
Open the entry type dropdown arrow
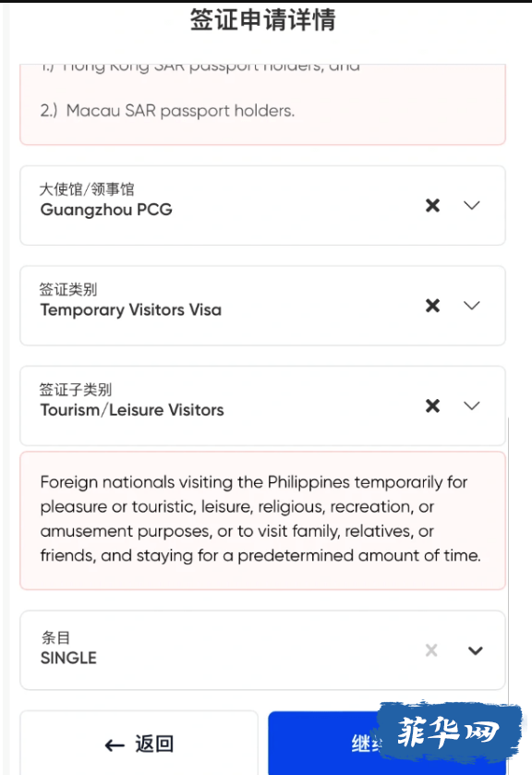point(475,650)
